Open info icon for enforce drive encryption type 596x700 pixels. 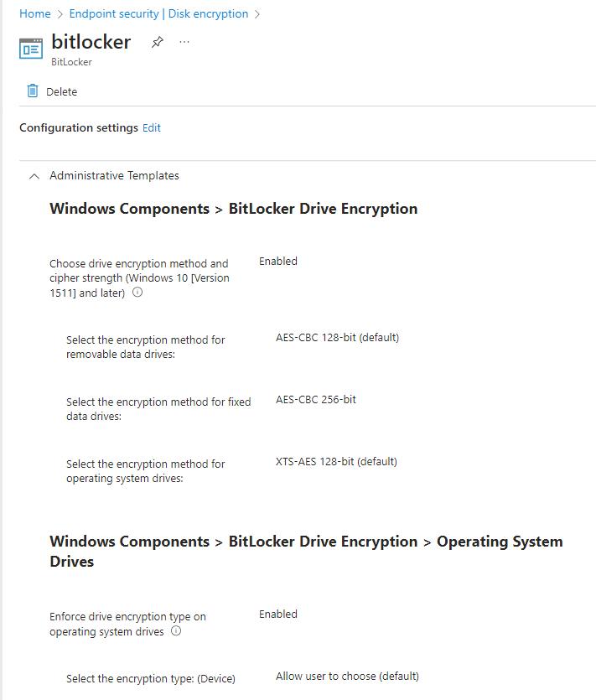point(176,630)
